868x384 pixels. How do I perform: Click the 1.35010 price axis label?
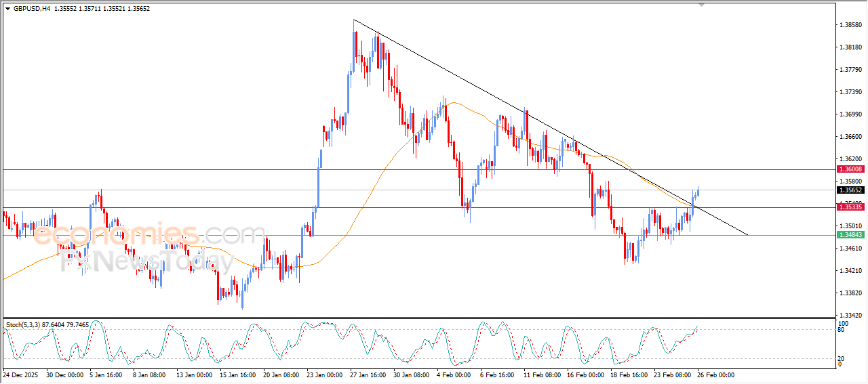(850, 226)
